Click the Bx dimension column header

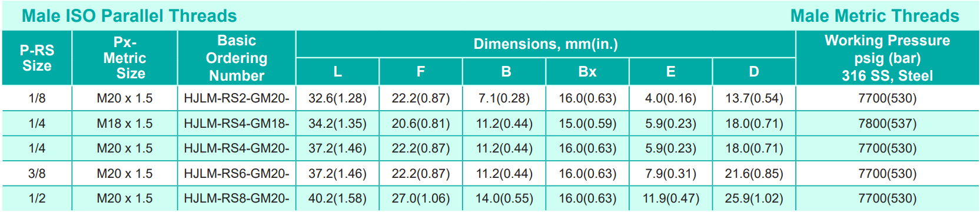[587, 71]
